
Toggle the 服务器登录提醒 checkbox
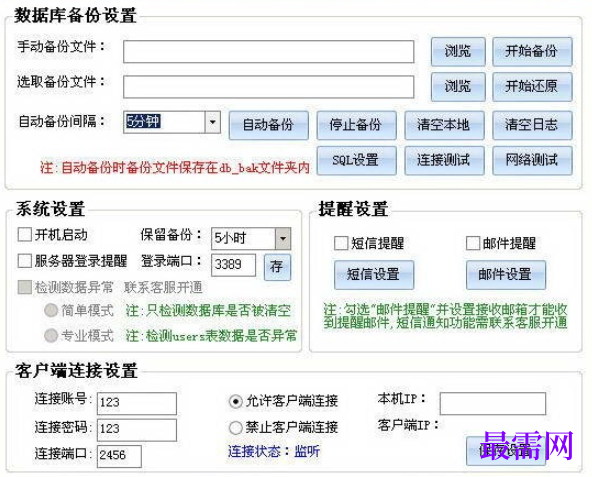[x=25, y=261]
